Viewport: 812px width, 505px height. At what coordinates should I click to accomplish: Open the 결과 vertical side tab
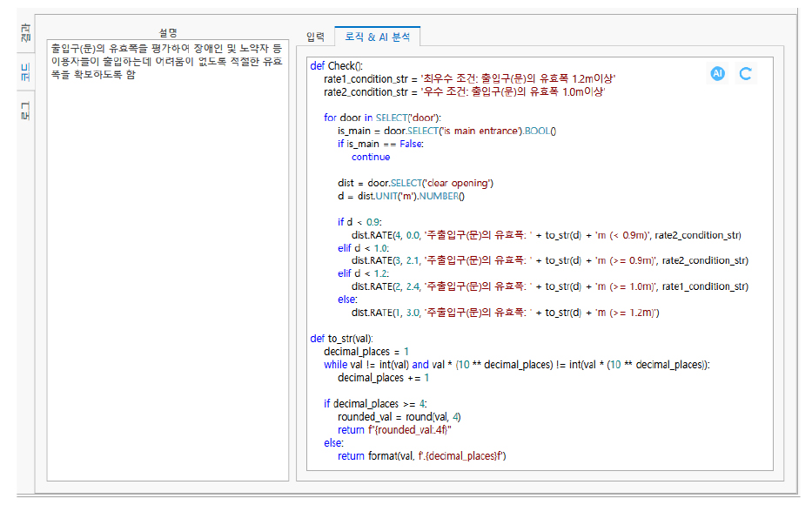click(x=25, y=33)
